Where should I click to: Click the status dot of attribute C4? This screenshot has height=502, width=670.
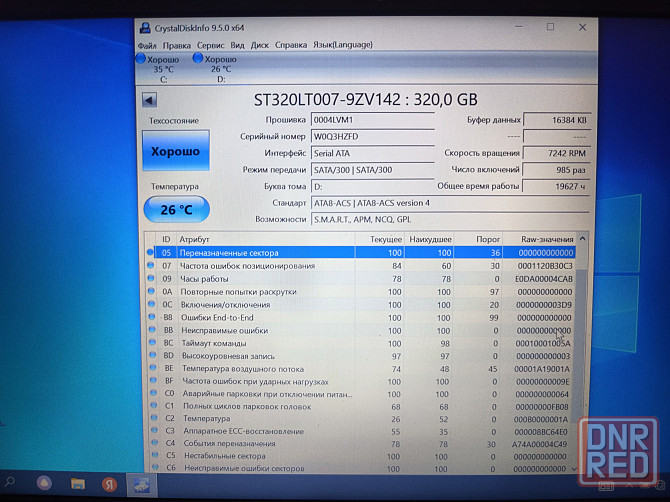tap(155, 443)
